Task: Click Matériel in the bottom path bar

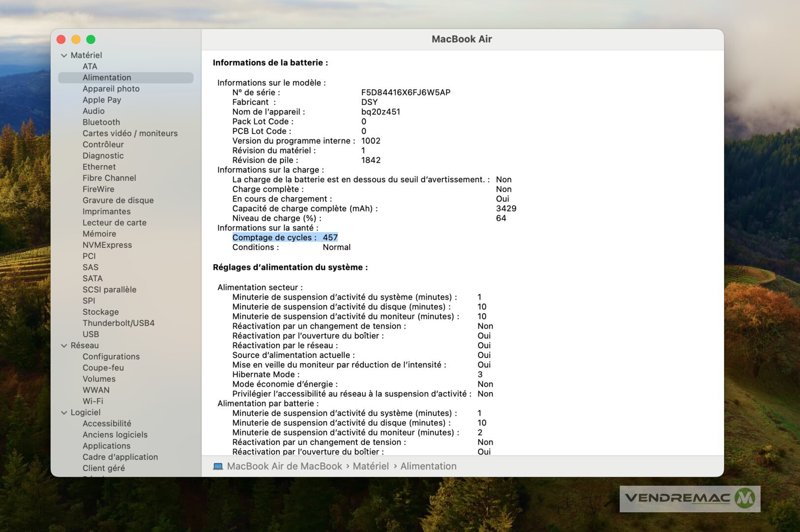Action: pos(370,466)
